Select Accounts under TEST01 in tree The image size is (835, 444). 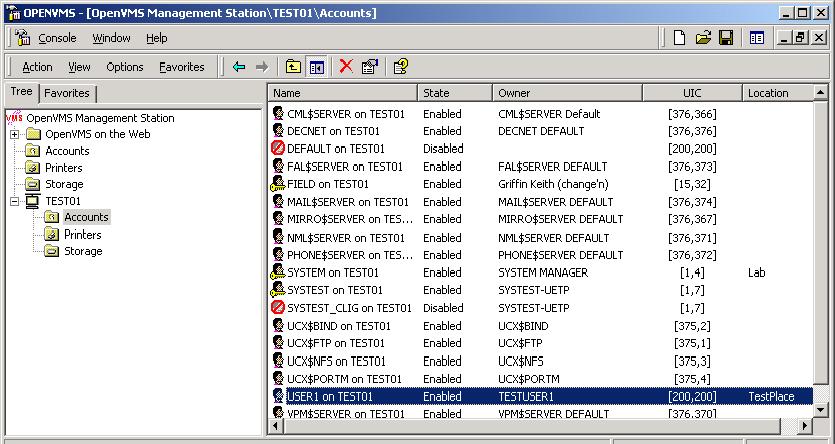(x=86, y=217)
